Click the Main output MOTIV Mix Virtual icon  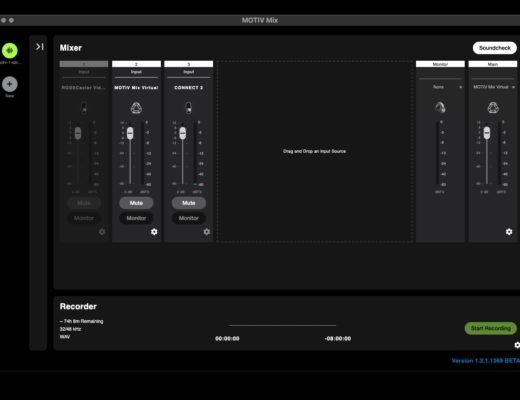[493, 107]
